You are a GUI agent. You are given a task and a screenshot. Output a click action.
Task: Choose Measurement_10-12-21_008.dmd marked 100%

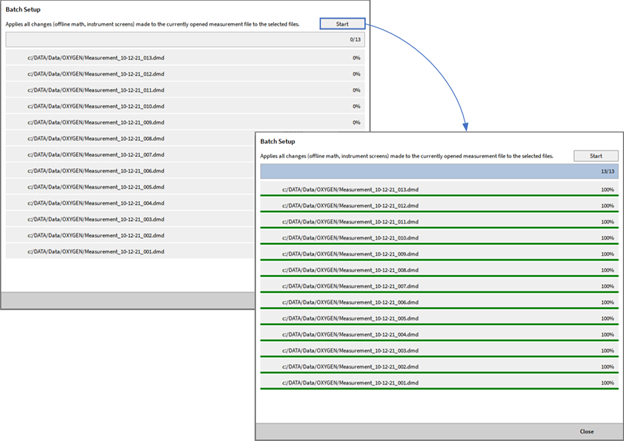coord(350,269)
